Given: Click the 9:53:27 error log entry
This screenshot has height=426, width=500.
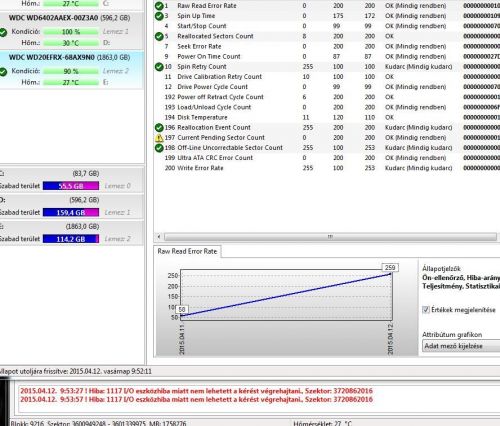Looking at the screenshot, I should click(196, 391).
